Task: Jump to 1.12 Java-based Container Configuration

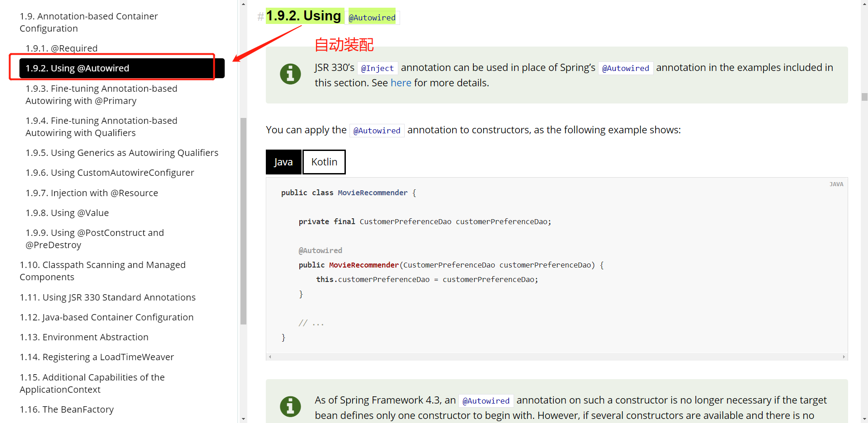Action: tap(106, 317)
